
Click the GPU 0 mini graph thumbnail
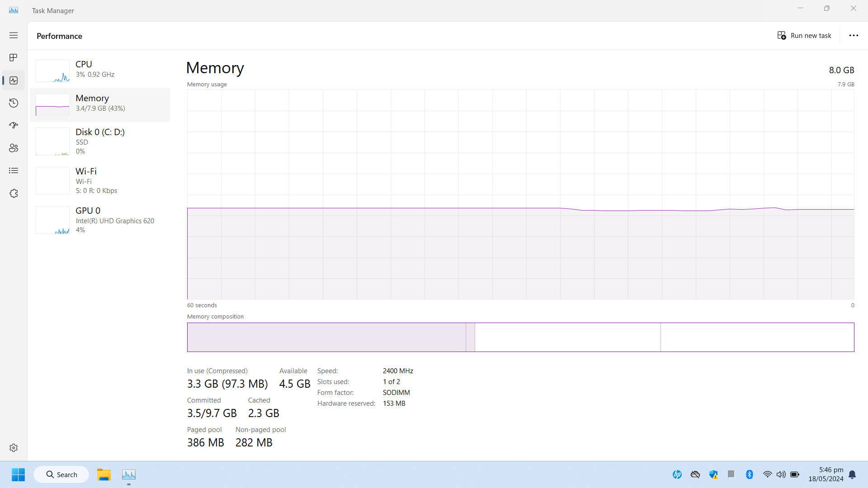[x=52, y=220]
